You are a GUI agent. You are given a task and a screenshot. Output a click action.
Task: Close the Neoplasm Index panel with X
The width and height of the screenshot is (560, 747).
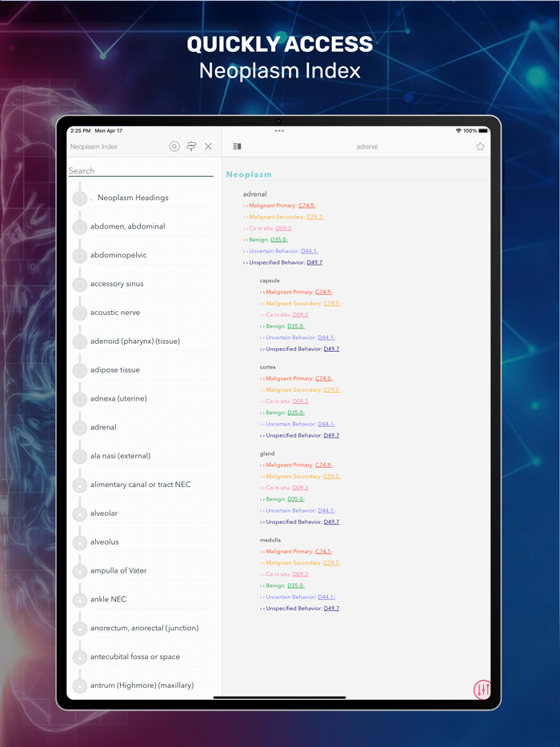tap(208, 146)
